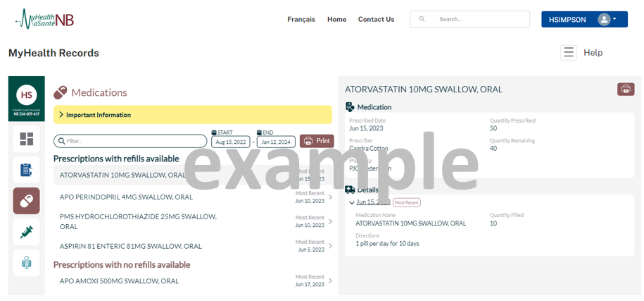Screen dimensions: 644x301
Task: Click the medications Filter input field
Action: point(130,141)
